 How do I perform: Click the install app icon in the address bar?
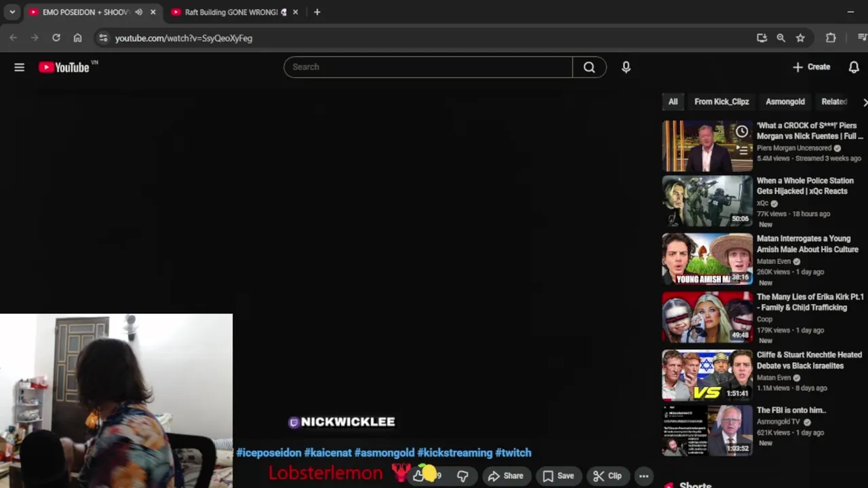pos(762,38)
